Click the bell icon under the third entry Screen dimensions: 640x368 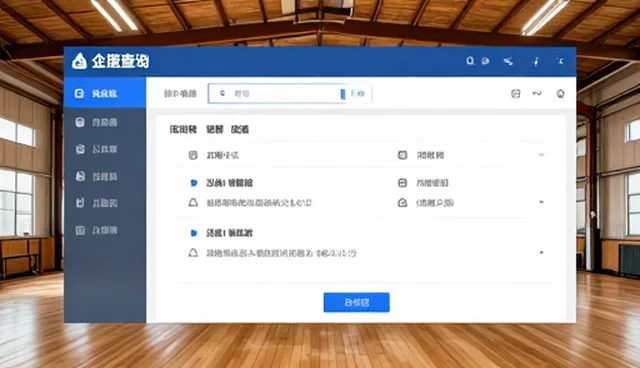click(193, 253)
